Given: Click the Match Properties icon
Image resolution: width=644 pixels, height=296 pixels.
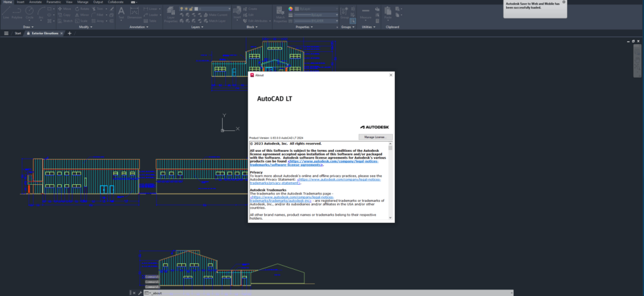Looking at the screenshot, I should [281, 14].
